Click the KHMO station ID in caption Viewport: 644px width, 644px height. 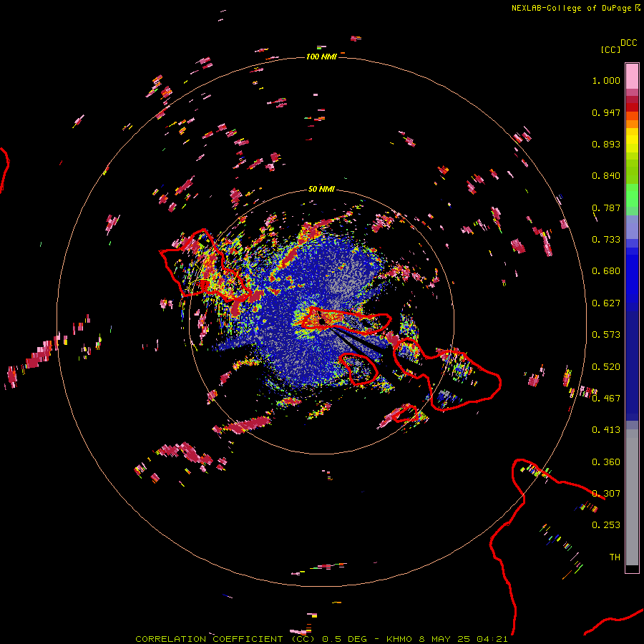399,639
